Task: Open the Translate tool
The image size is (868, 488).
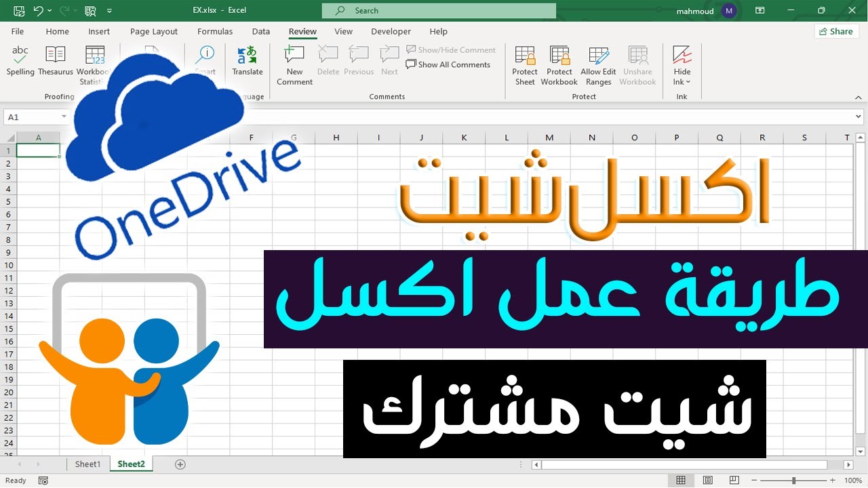Action: pyautogui.click(x=248, y=61)
